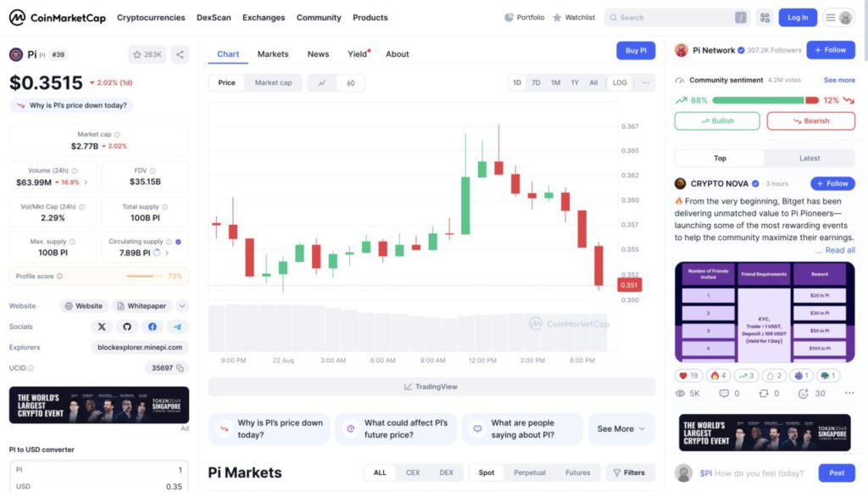Copy the UCID 35697 value

[181, 368]
